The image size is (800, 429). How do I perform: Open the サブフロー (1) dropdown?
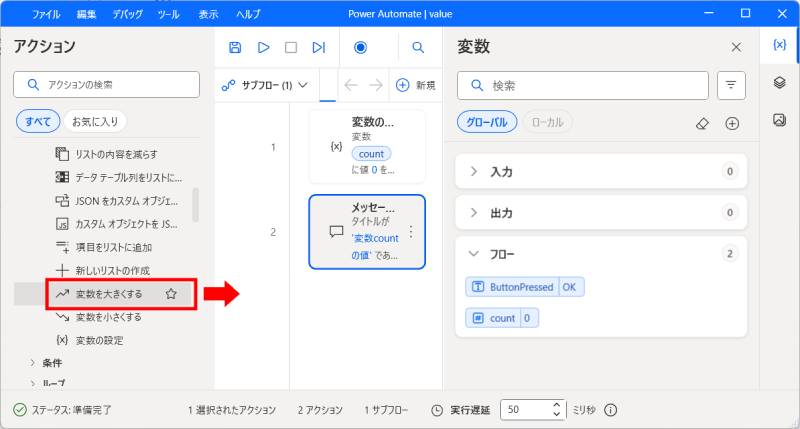[x=264, y=85]
